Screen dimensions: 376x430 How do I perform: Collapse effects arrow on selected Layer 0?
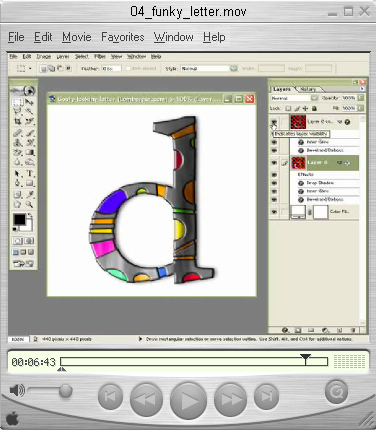pos(340,163)
